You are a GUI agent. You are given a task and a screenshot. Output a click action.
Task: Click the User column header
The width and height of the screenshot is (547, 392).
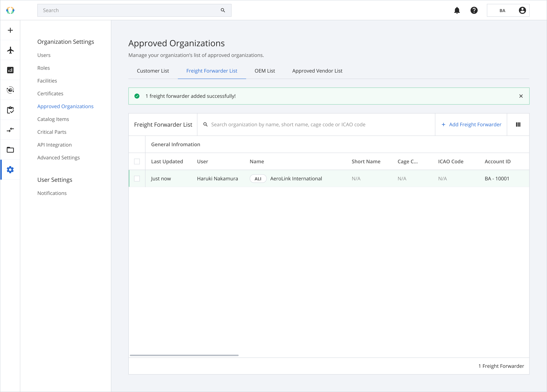coord(202,161)
